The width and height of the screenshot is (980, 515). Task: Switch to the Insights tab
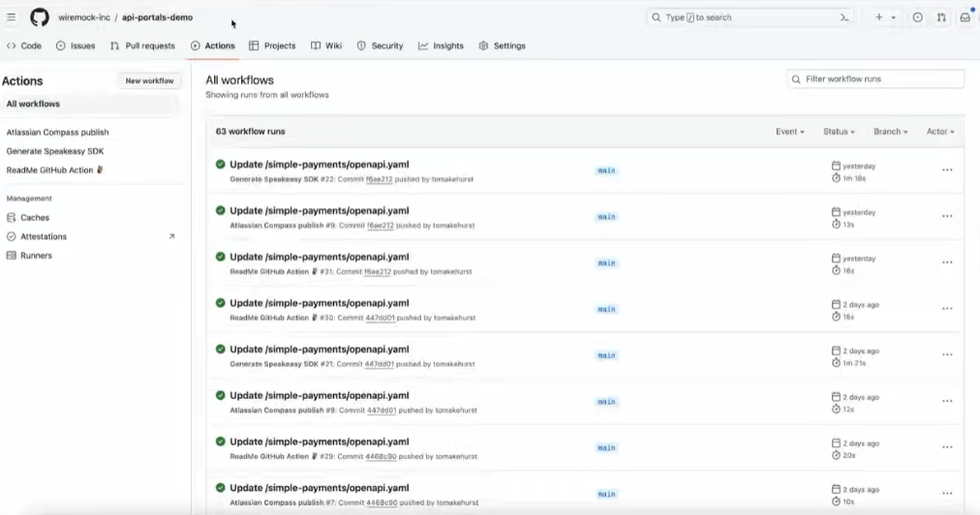pos(442,45)
